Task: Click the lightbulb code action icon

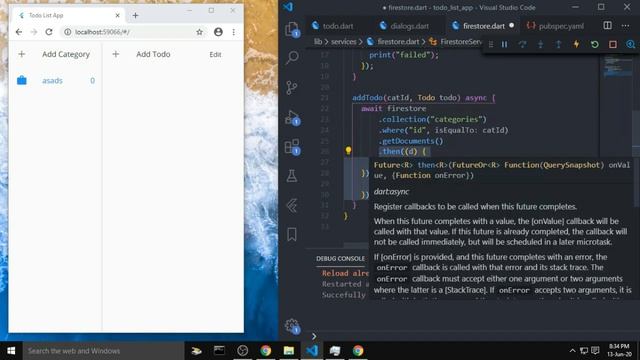Action: tap(348, 151)
